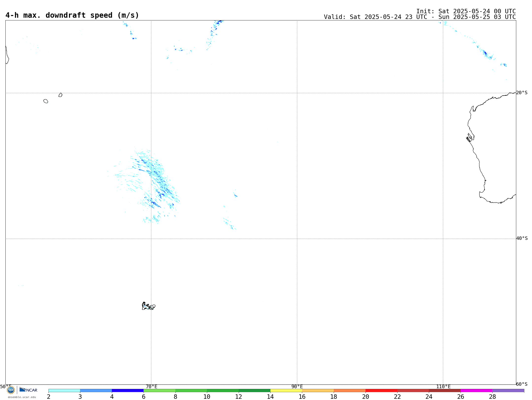Click the 20°S latitude label
The width and height of the screenshot is (532, 400).
click(x=522, y=93)
